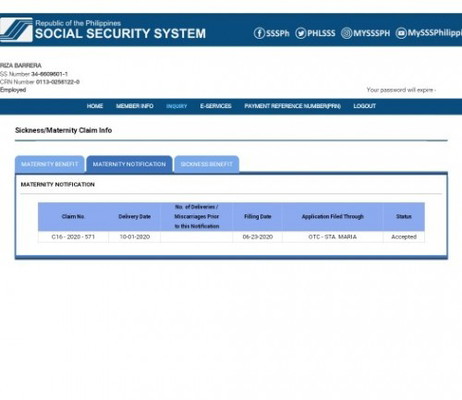Click LOGOUT in the navigation bar
Viewport: 462px width, 400px height.
364,106
